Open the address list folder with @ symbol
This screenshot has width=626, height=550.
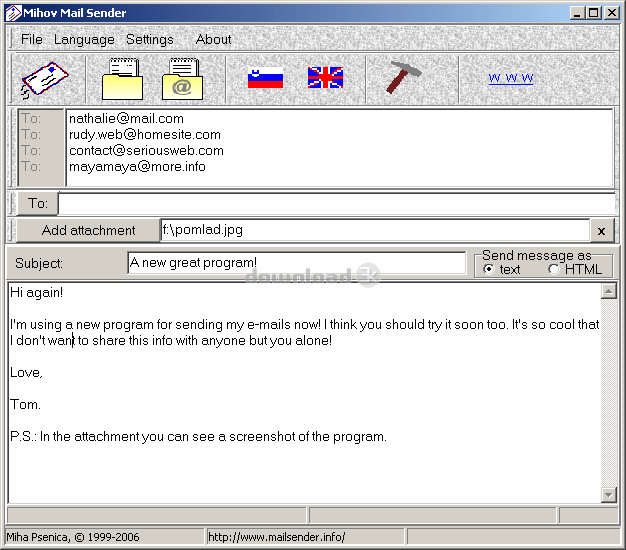(x=182, y=79)
